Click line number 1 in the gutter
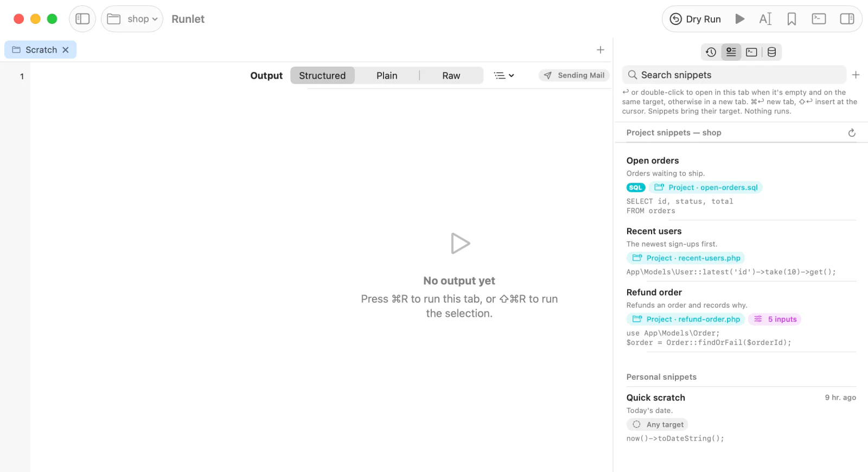This screenshot has height=472, width=868. (22, 76)
